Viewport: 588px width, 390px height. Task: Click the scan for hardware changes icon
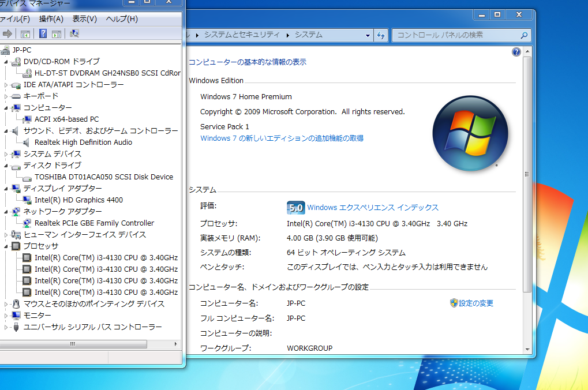click(x=74, y=34)
